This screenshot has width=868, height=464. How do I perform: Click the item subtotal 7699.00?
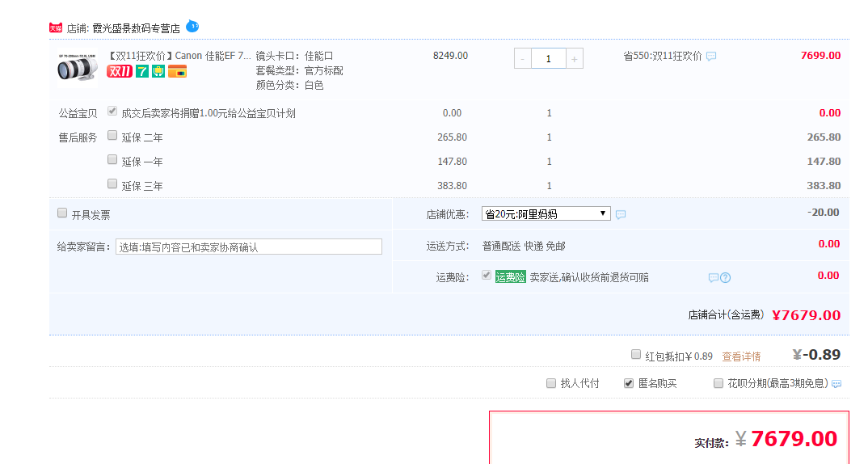[820, 55]
